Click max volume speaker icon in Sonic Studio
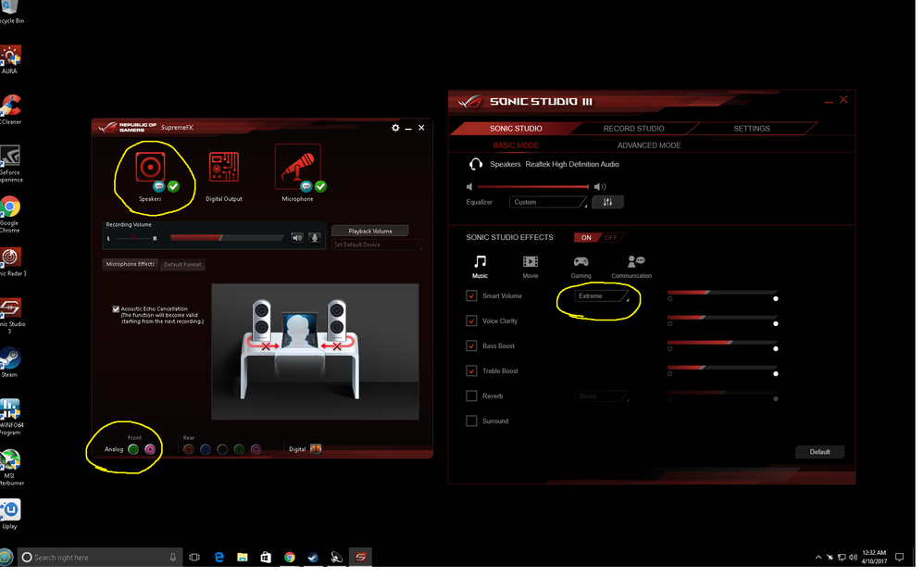 click(x=600, y=187)
